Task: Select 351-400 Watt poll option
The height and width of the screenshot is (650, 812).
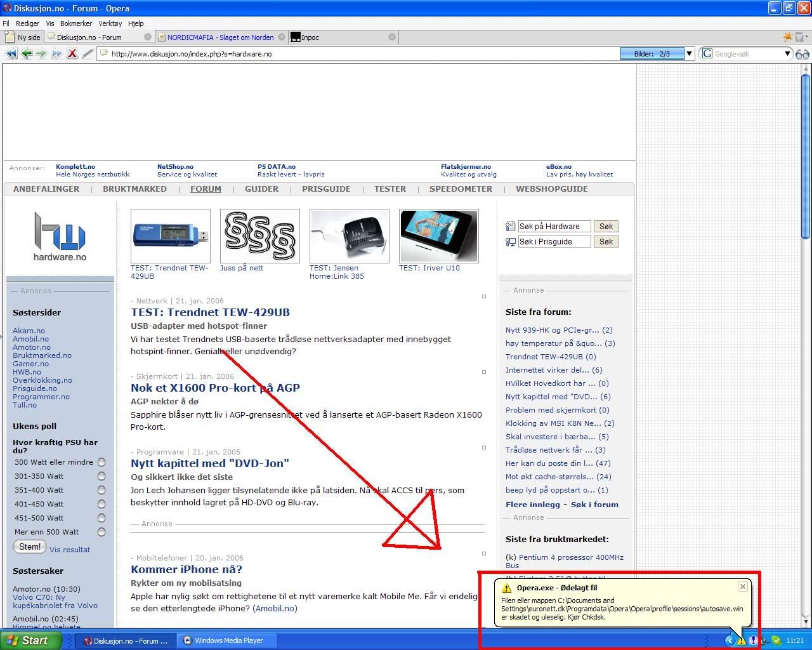Action: pyautogui.click(x=101, y=490)
